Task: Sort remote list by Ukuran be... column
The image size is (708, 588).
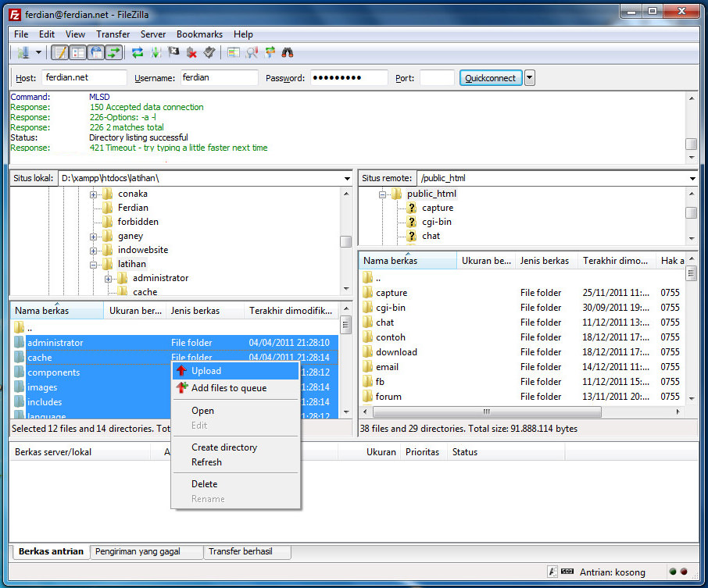Action: pos(486,260)
